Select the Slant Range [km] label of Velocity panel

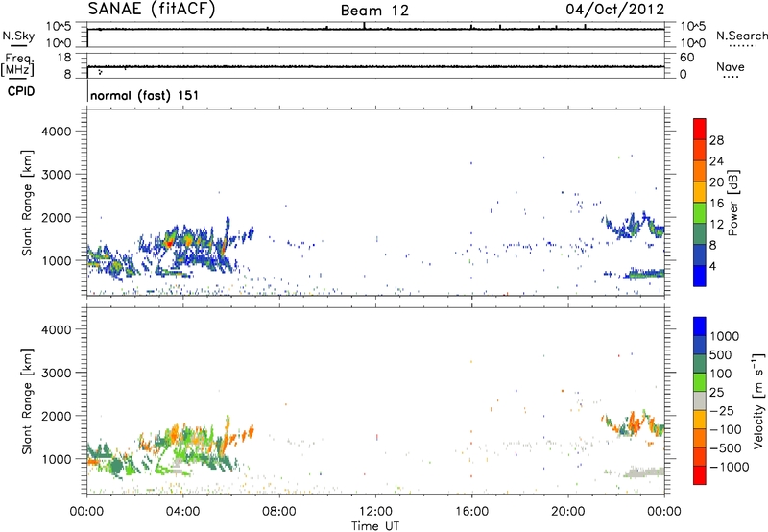click(27, 400)
